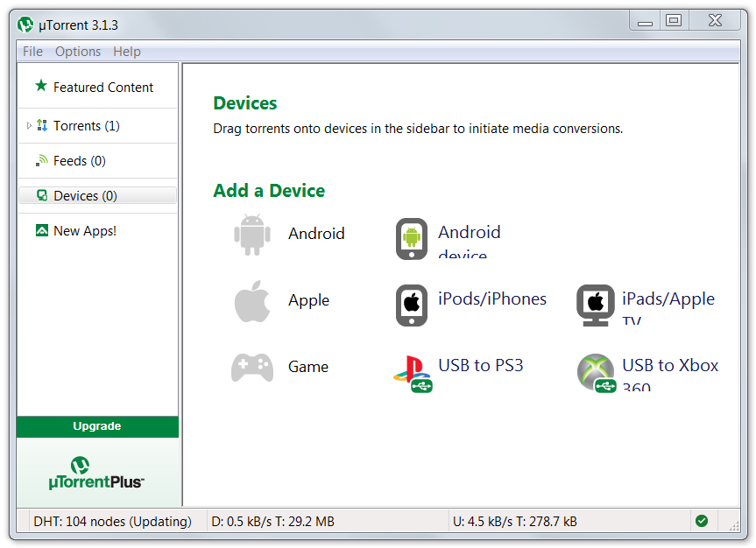
Task: Minimize the µTorrent window
Action: click(x=645, y=21)
